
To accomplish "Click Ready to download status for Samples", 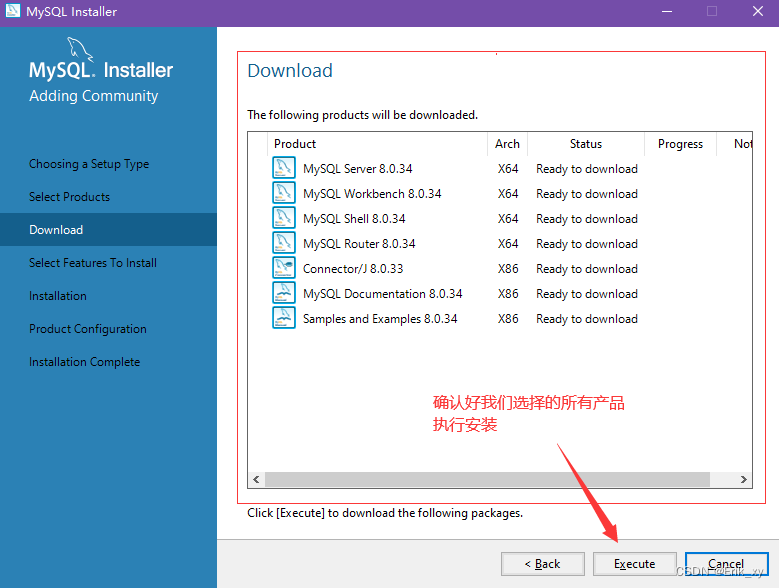I will click(x=587, y=319).
